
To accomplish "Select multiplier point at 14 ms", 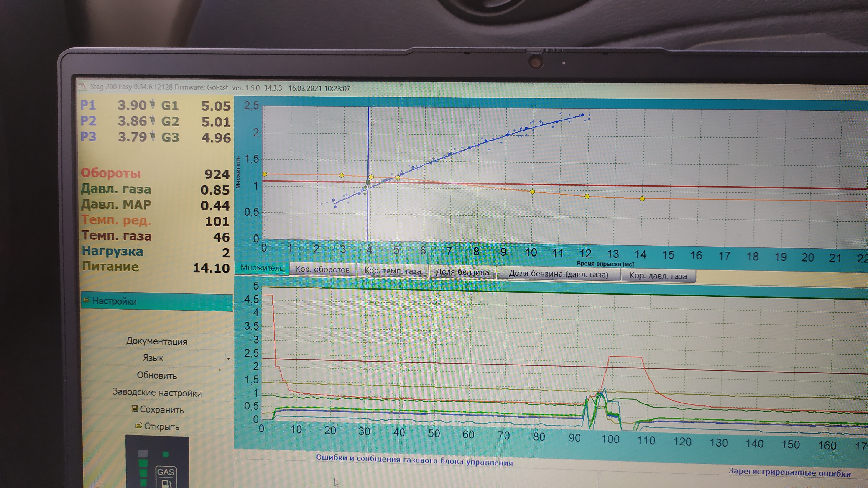I will point(642,199).
